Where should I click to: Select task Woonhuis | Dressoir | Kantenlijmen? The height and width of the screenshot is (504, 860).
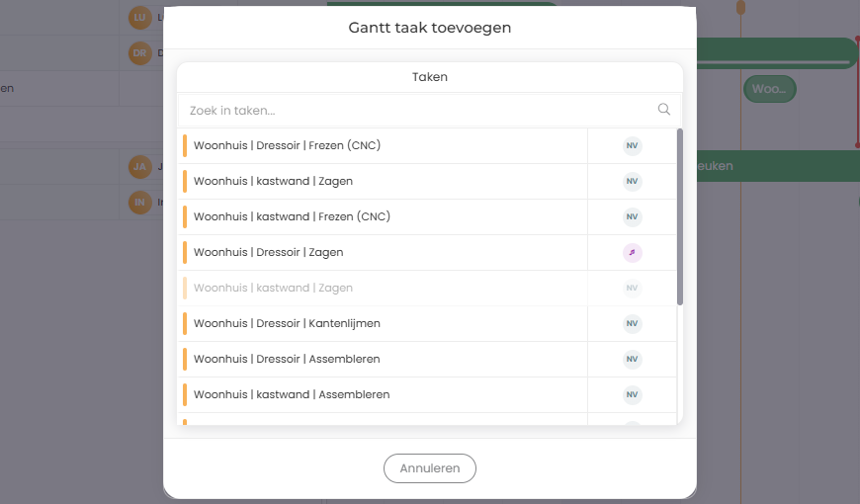coord(287,324)
